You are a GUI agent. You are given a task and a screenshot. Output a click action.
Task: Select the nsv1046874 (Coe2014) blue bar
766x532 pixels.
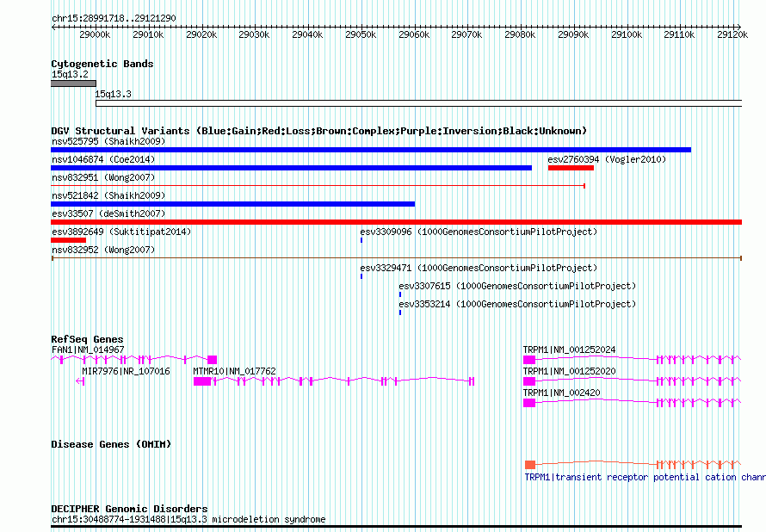[291, 168]
